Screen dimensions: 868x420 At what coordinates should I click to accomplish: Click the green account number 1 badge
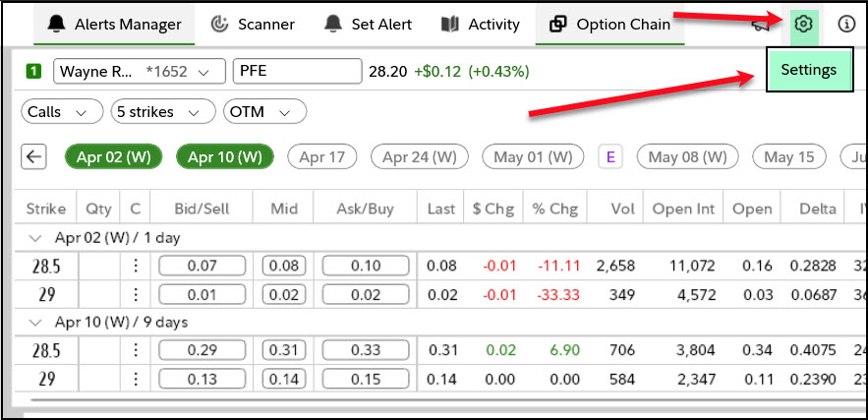(33, 71)
